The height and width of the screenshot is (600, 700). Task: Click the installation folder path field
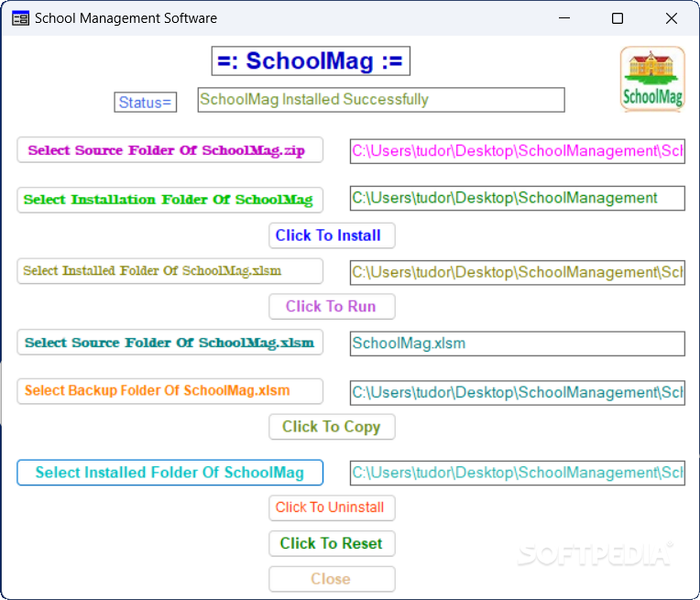coord(517,198)
